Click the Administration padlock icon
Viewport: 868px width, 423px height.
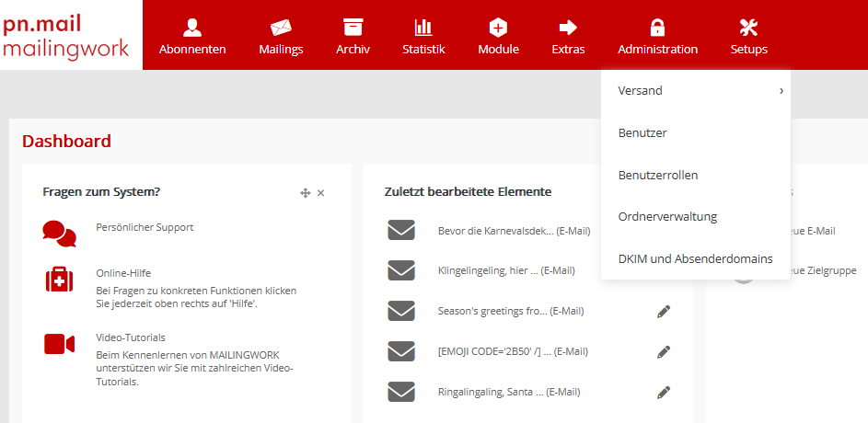click(657, 27)
